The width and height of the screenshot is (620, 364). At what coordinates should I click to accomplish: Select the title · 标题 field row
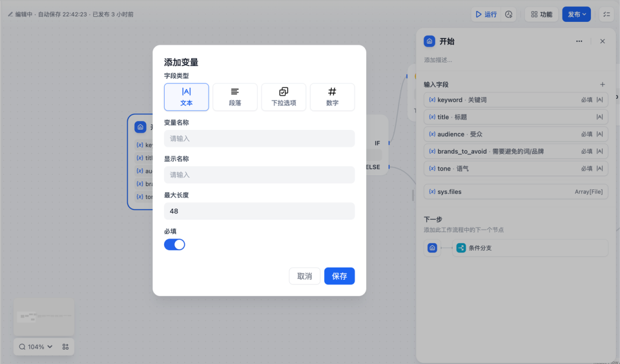(516, 117)
